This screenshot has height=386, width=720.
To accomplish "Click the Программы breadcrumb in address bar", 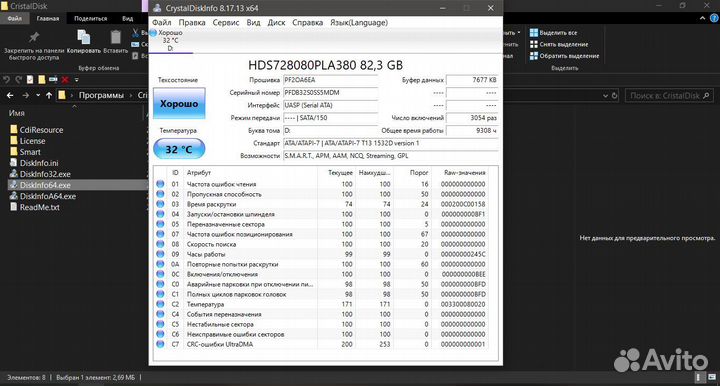I will click(x=101, y=95).
